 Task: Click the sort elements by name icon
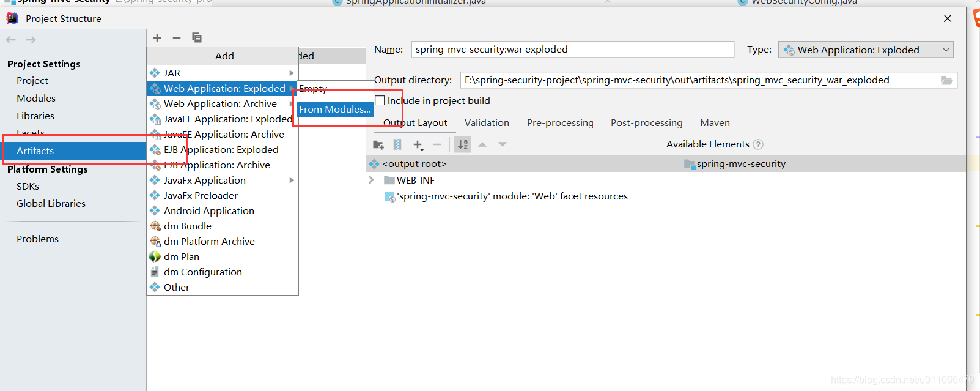click(x=463, y=144)
